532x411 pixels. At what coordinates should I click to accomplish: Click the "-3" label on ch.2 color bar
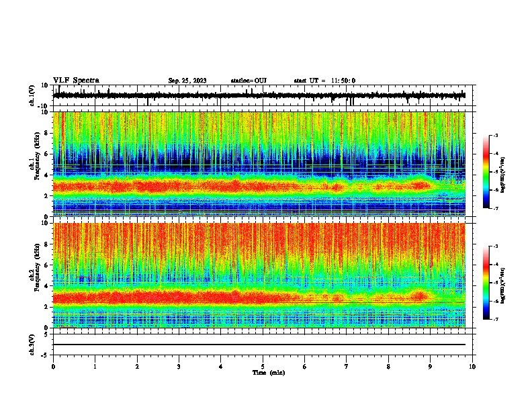496,246
